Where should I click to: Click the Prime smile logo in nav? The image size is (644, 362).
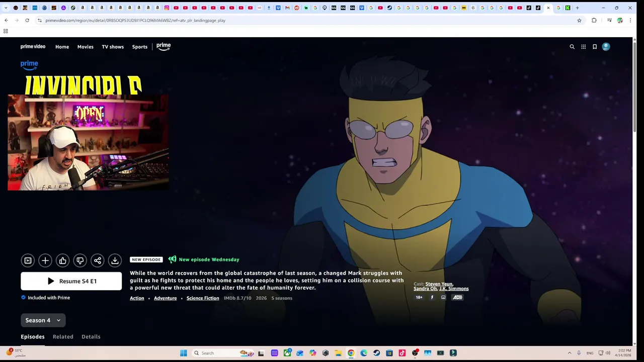[164, 46]
